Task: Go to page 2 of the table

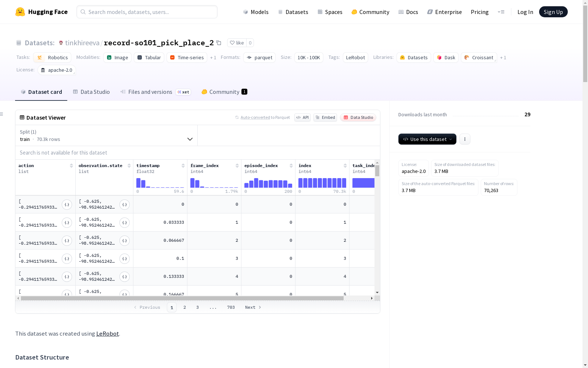Action: (184, 307)
